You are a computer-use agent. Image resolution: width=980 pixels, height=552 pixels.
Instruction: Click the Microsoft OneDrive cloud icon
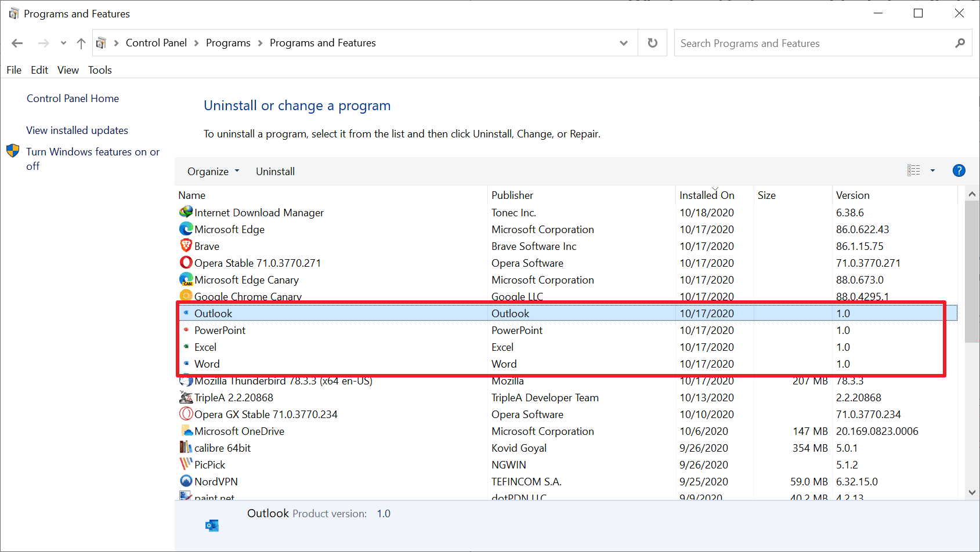point(186,431)
